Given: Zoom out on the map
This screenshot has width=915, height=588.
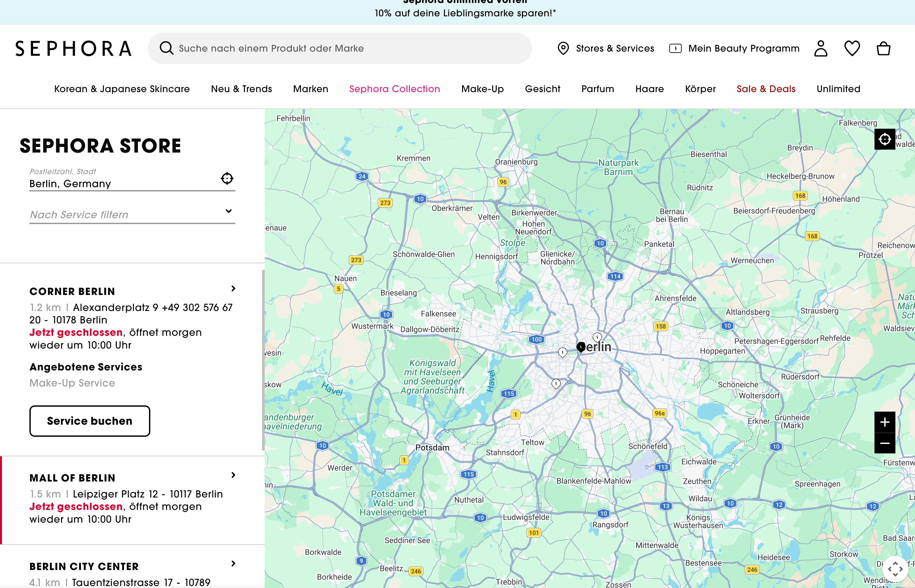Looking at the screenshot, I should pos(885,443).
